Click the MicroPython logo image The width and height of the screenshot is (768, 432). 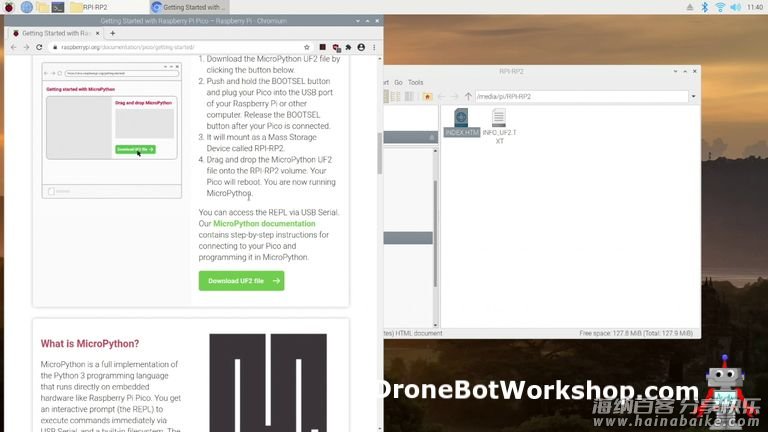[268, 383]
